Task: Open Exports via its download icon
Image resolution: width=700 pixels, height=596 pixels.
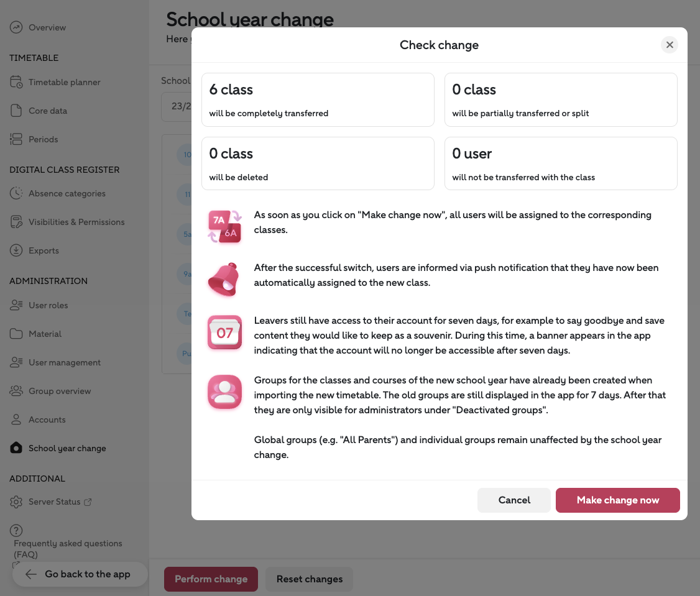Action: click(16, 250)
